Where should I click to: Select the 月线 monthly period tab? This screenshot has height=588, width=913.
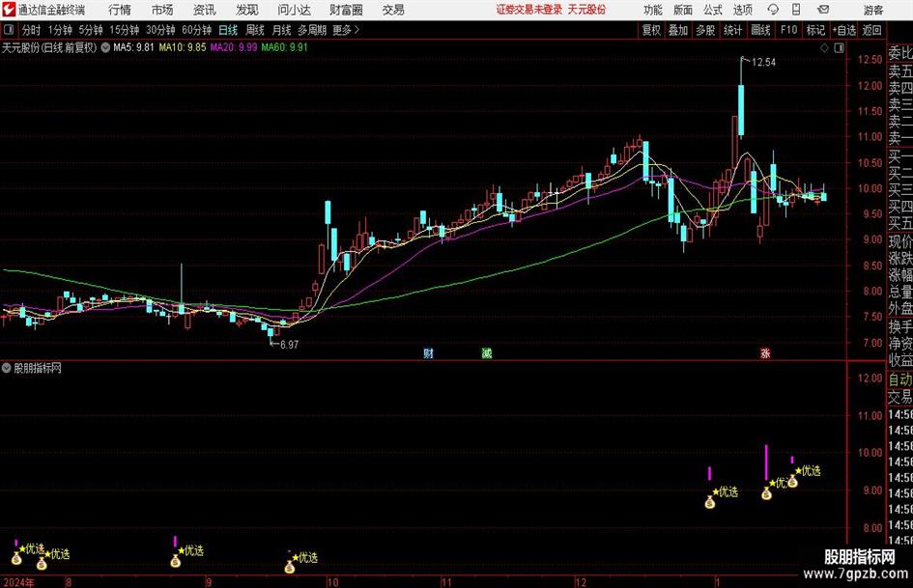(x=282, y=30)
